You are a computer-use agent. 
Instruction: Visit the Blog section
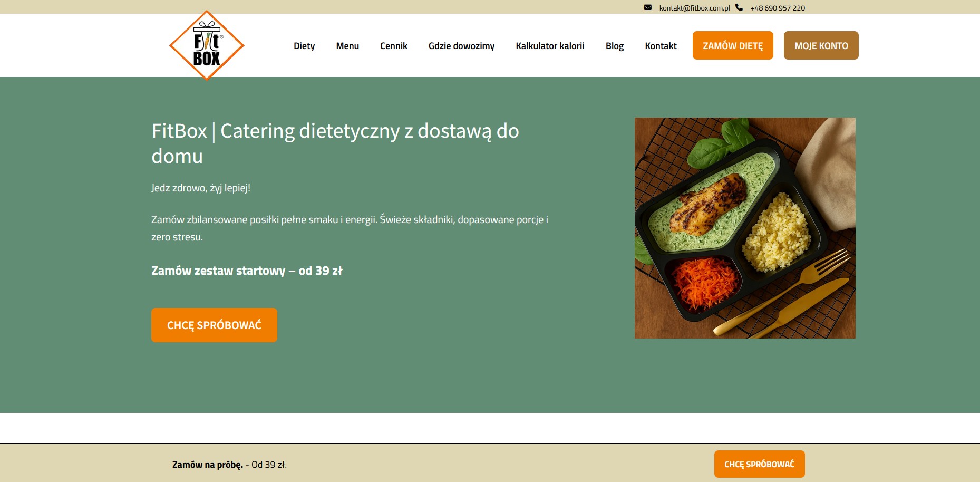(615, 46)
